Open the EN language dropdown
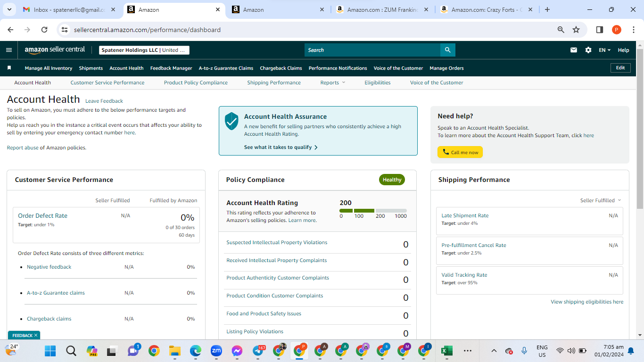This screenshot has height=362, width=644. click(605, 50)
